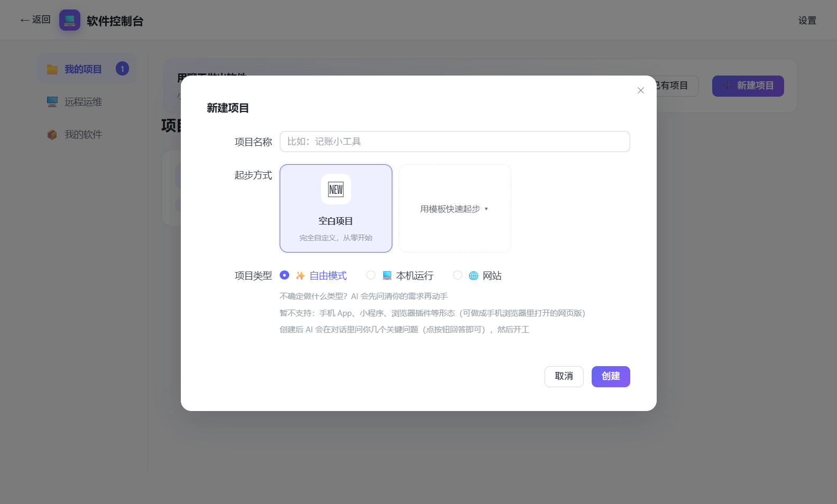Select the 自由模式 radio button
Screen dimensions: 837x504
pyautogui.click(x=284, y=275)
